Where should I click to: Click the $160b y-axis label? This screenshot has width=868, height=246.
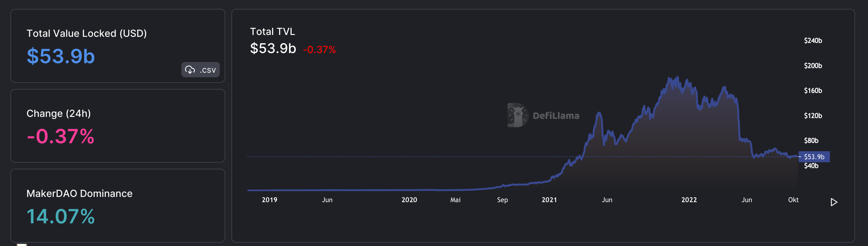pyautogui.click(x=813, y=90)
